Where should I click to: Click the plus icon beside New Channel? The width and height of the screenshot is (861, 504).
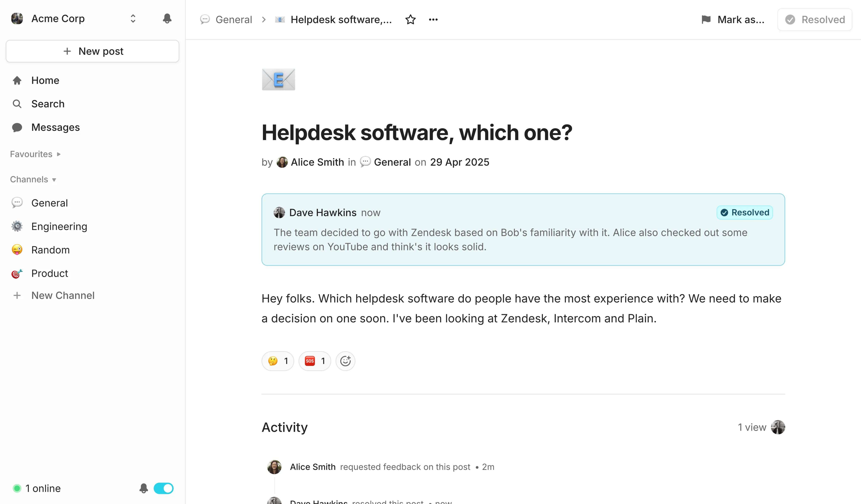click(x=17, y=295)
